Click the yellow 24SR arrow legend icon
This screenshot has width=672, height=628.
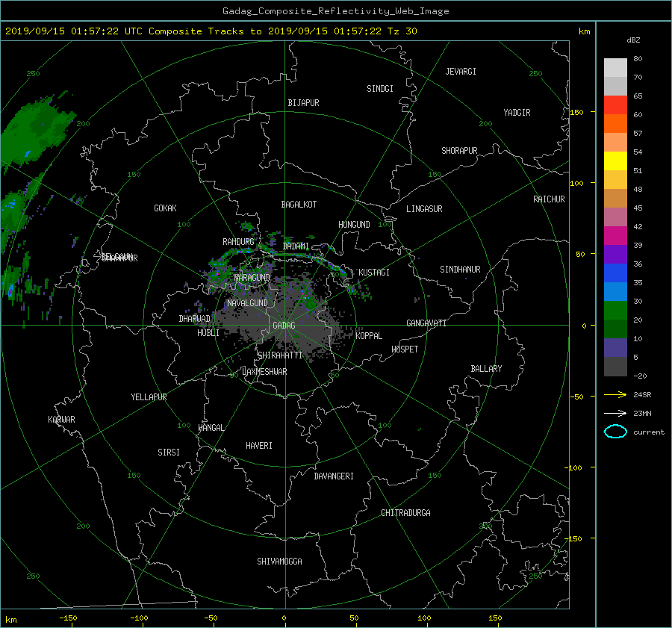pyautogui.click(x=615, y=394)
